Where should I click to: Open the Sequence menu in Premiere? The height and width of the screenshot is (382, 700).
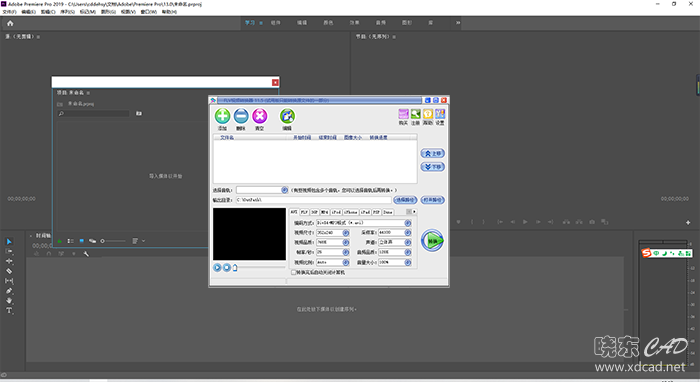(x=67, y=12)
